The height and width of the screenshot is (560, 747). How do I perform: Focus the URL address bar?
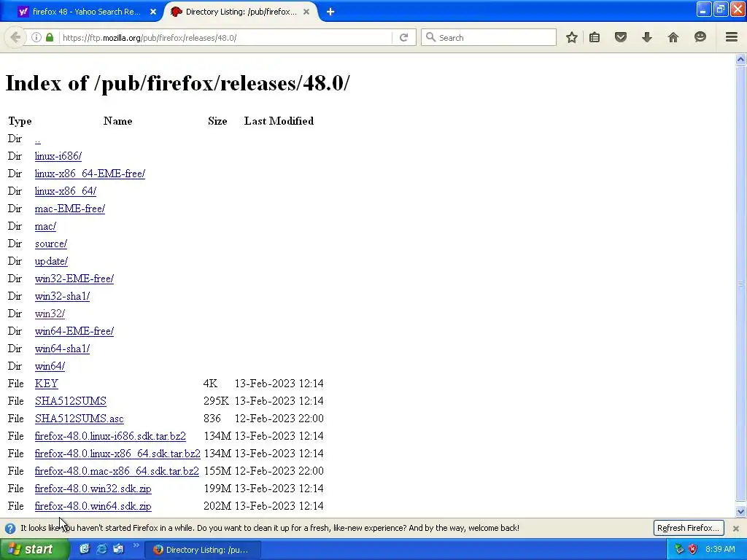pos(225,38)
